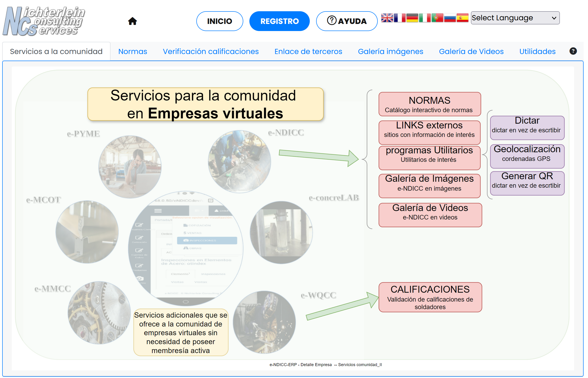Go to the Utilidades tab
This screenshot has width=588, height=378.
point(537,52)
